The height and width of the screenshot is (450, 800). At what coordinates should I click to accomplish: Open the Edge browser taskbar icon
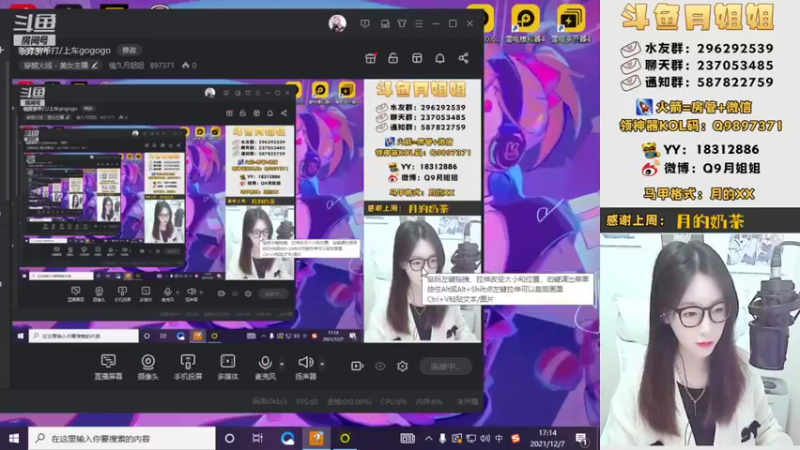click(287, 438)
